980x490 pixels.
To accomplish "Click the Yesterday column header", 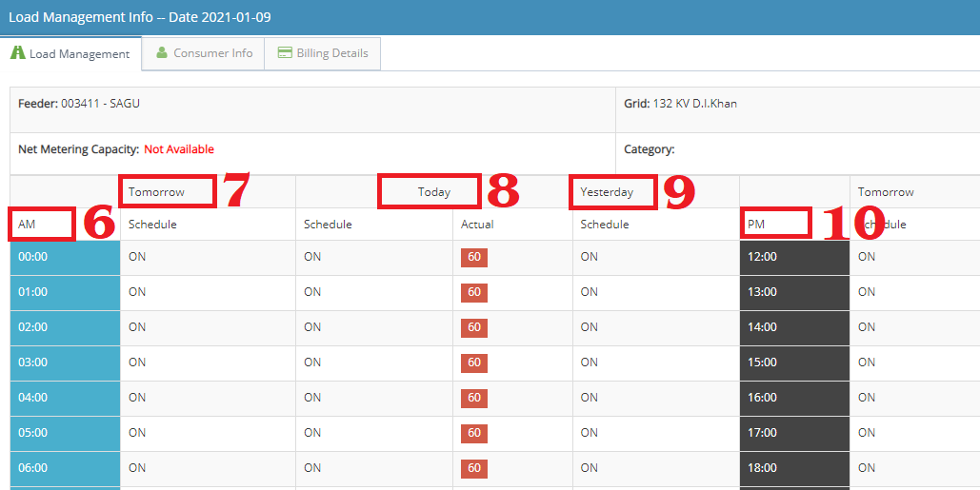I will click(x=607, y=192).
